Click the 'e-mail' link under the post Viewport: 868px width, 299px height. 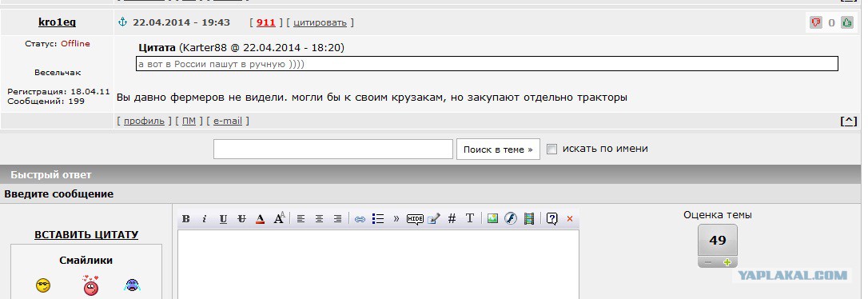pos(228,121)
